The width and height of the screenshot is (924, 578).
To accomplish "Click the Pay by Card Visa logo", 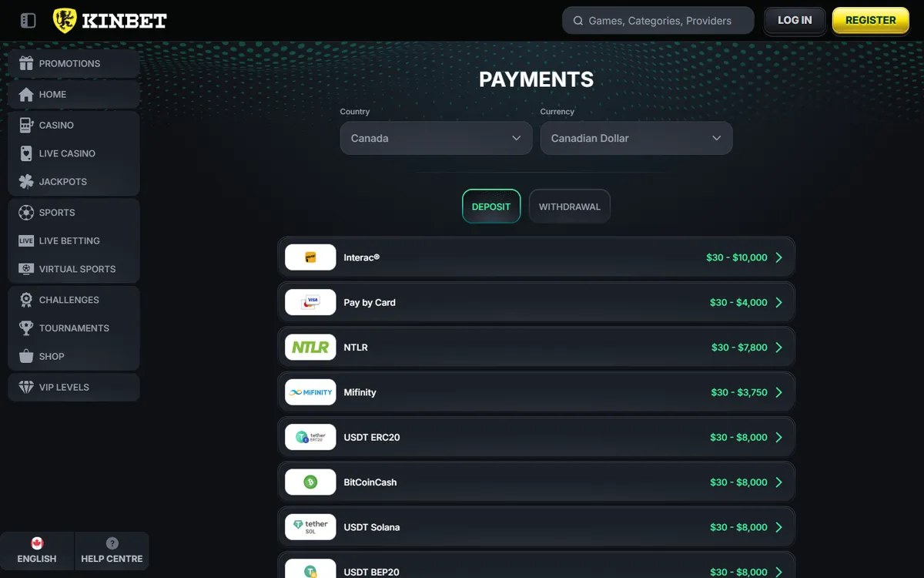I will 310,302.
